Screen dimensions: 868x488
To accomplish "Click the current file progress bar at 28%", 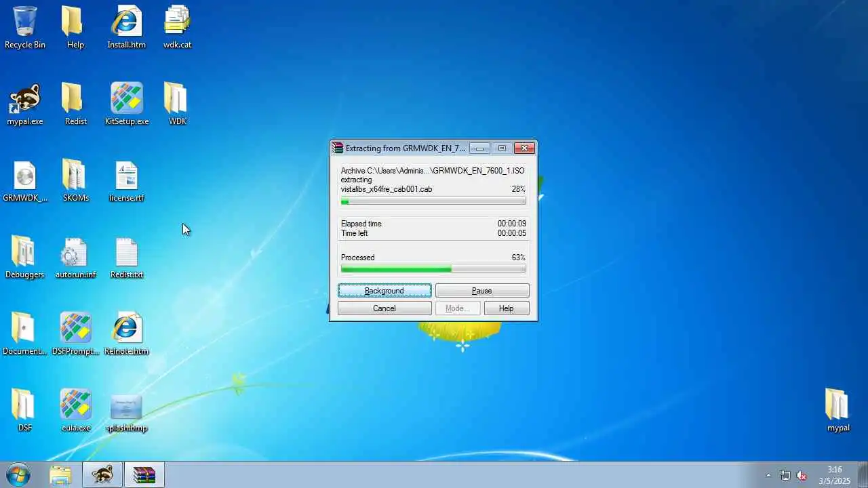I will (433, 202).
